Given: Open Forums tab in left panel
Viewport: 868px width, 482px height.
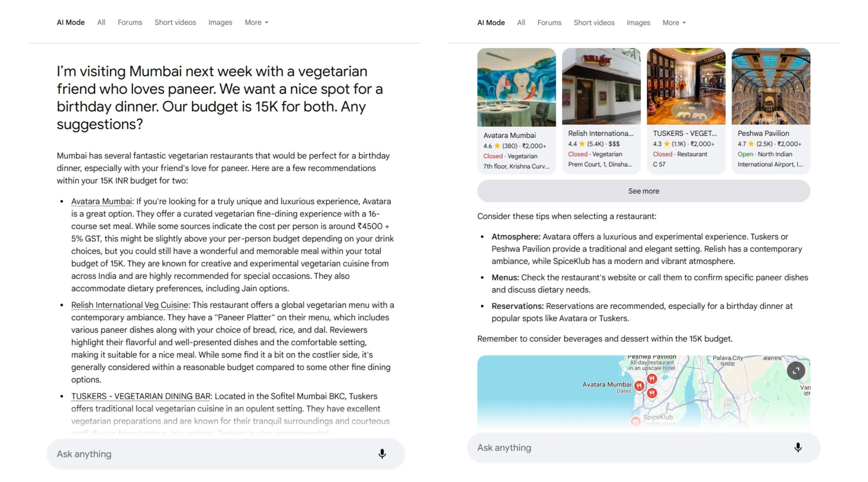Looking at the screenshot, I should coord(130,22).
